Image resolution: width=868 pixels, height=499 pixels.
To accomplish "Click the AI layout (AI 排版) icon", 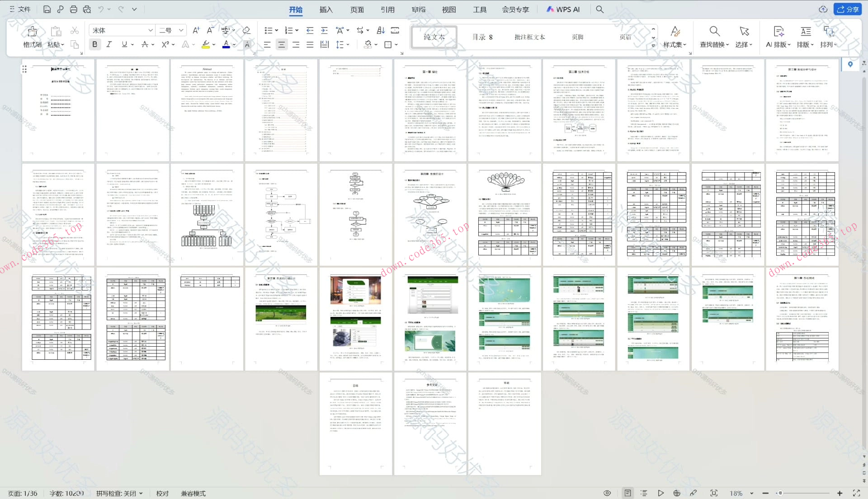I will (x=778, y=32).
